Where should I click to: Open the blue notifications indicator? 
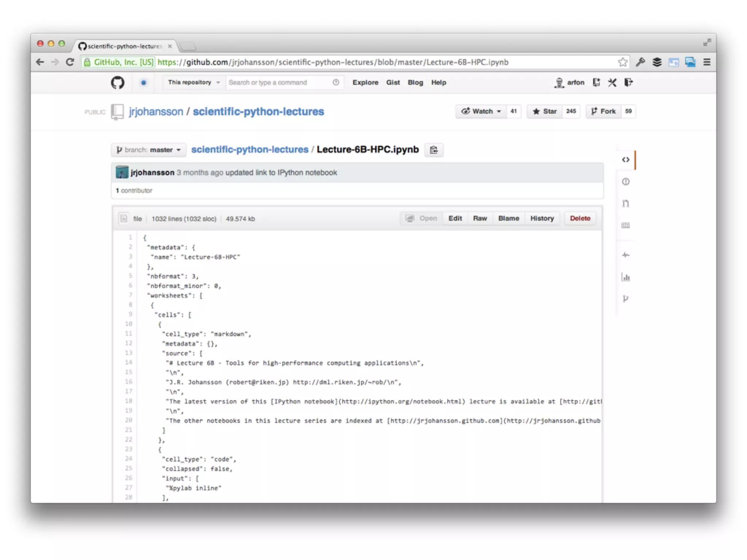143,83
